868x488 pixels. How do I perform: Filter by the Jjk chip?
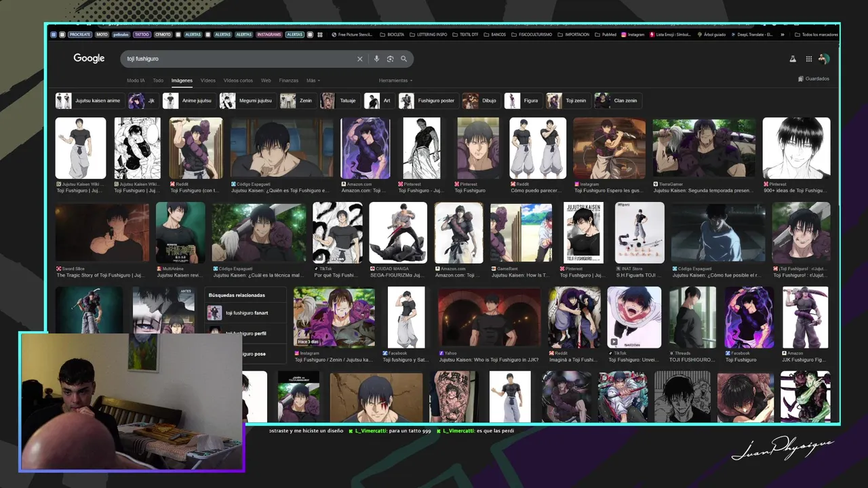143,101
